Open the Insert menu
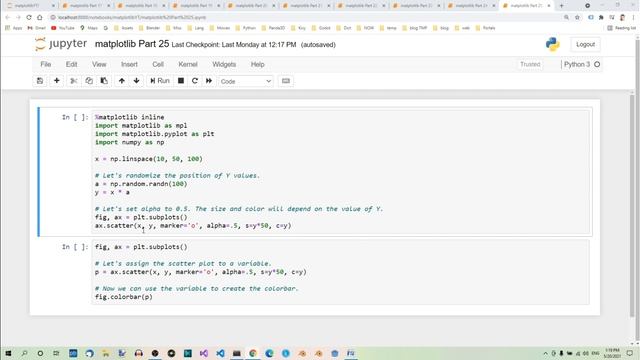This screenshot has width=640, height=360. click(x=129, y=64)
